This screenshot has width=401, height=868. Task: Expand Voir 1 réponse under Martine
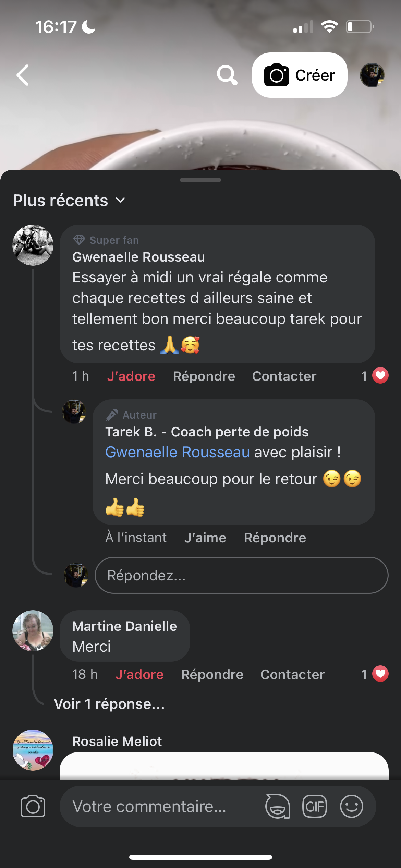click(109, 704)
